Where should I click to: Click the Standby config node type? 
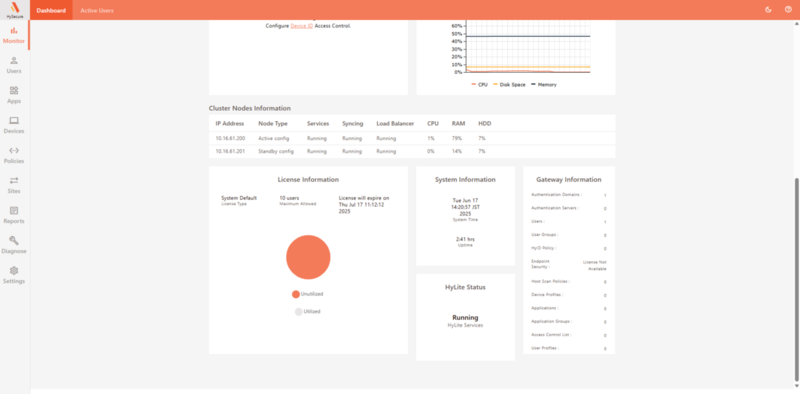276,152
